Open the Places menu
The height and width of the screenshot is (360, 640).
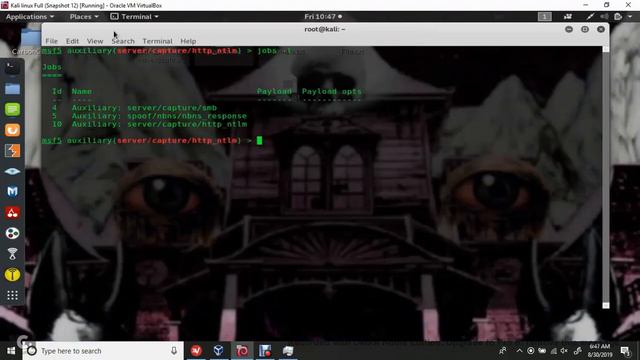(84, 17)
